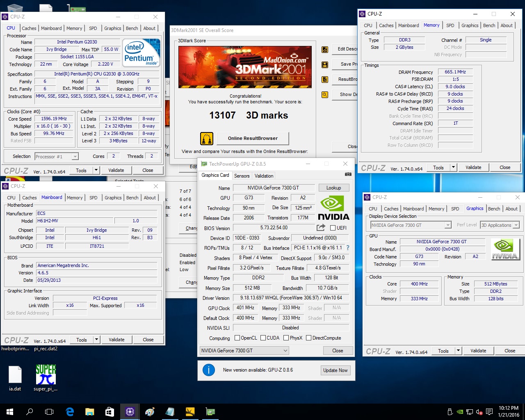Click the magnifier Show Details icon in 3DMark
The height and width of the screenshot is (420, 525).
pos(325,95)
